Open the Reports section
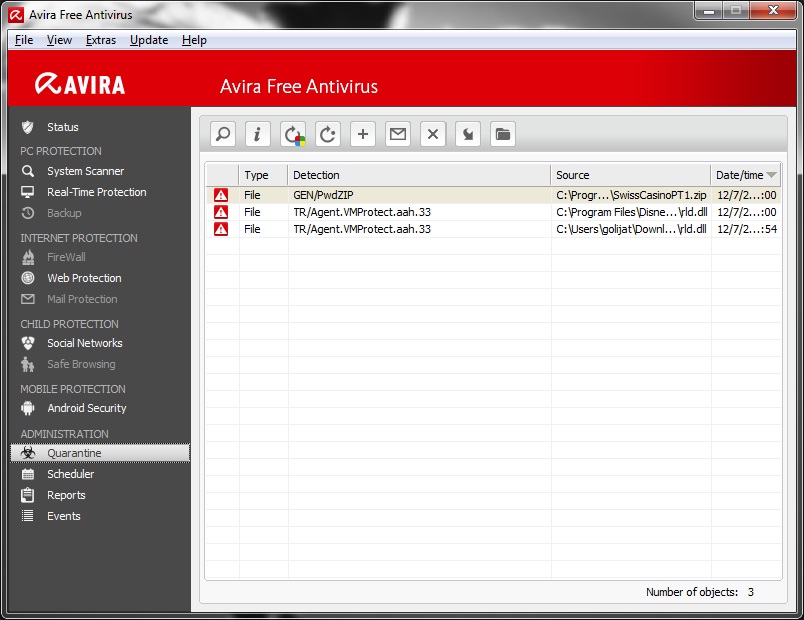Screen dimensions: 804x620 (x=66, y=495)
